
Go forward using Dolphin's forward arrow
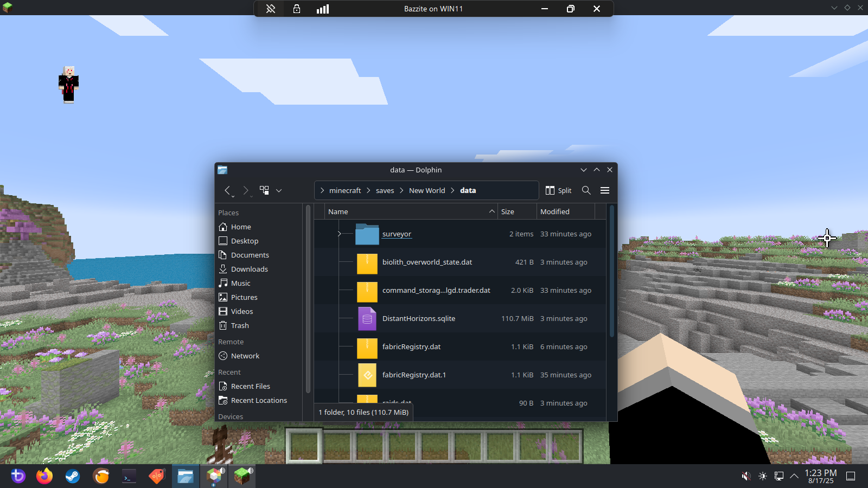point(246,190)
